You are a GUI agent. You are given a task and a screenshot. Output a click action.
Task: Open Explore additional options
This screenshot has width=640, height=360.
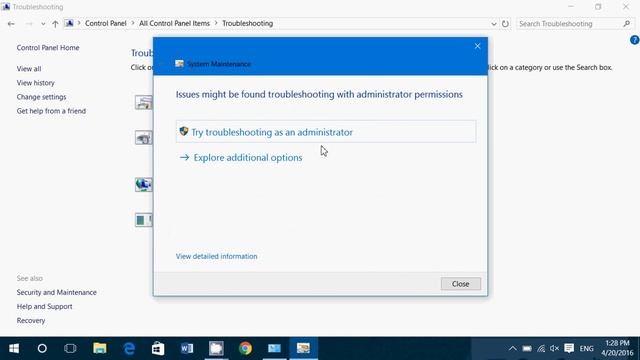click(248, 158)
